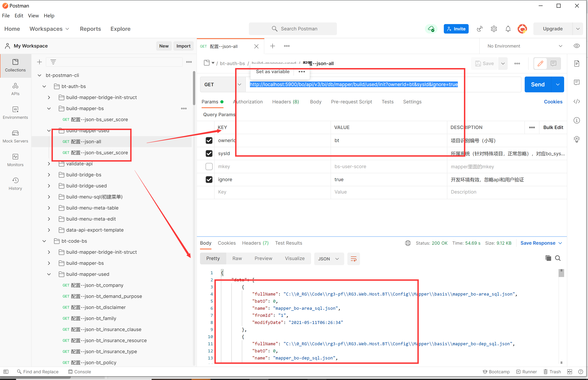The image size is (588, 380).
Task: Open the History sidebar panel
Action: (x=15, y=184)
